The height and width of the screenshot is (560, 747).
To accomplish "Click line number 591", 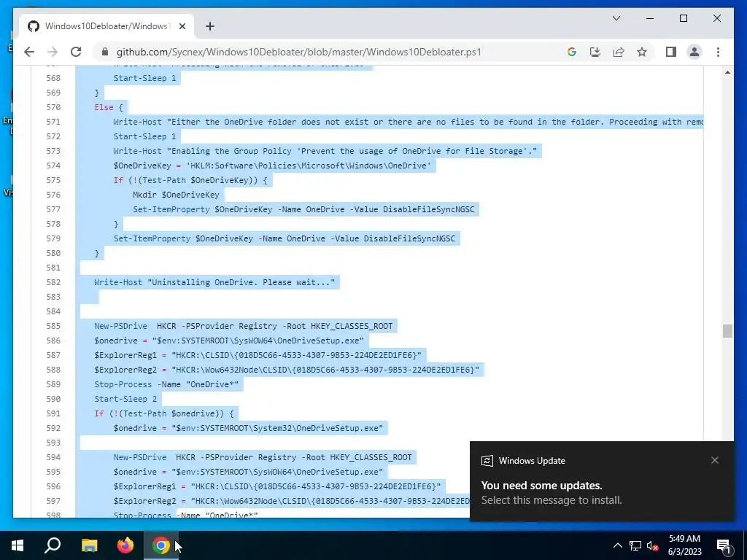I will click(x=53, y=413).
